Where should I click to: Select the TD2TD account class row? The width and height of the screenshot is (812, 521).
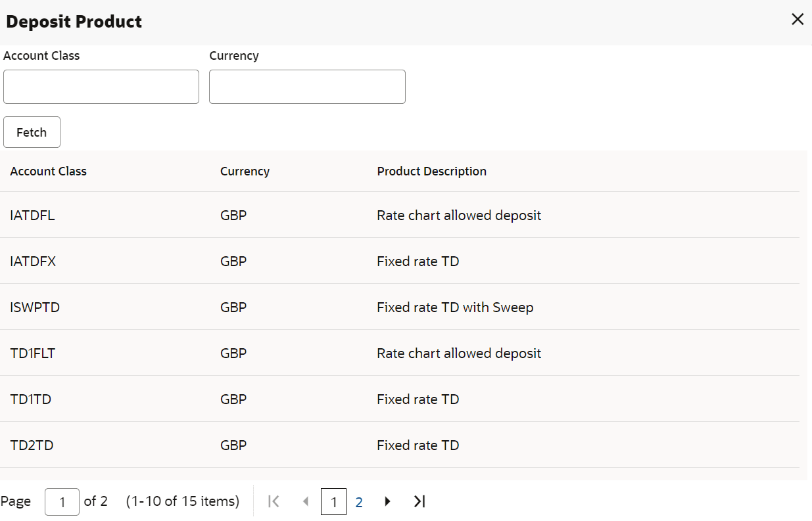point(32,445)
